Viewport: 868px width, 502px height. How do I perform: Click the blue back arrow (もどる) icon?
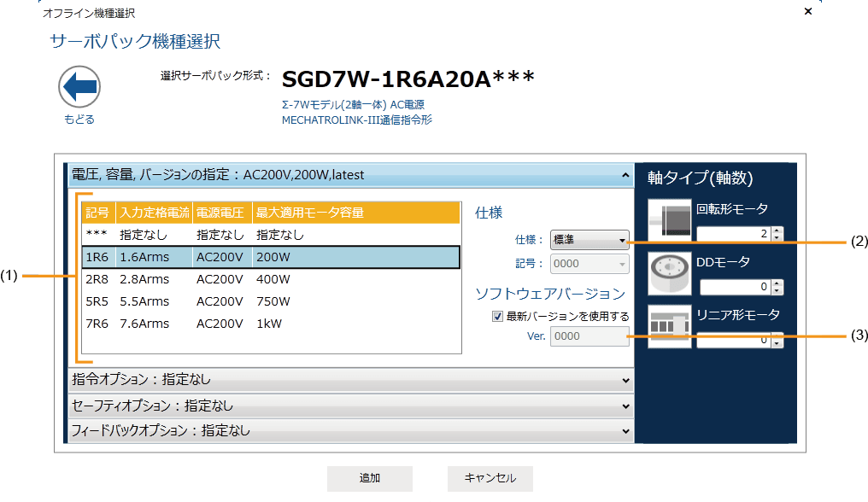[x=79, y=87]
